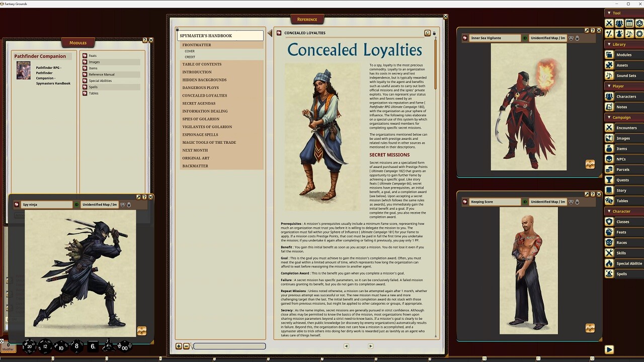
Task: Open the Options gear icon
Action: point(640,34)
